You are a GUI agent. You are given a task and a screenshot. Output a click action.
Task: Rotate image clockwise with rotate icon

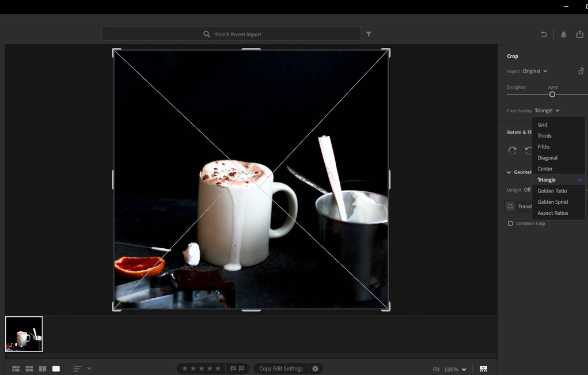(512, 150)
